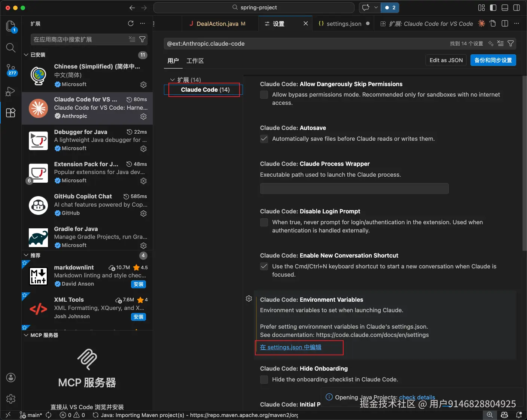Toggle the primary side bar layout icon
Screen dimensions: 527x420
(x=493, y=7)
